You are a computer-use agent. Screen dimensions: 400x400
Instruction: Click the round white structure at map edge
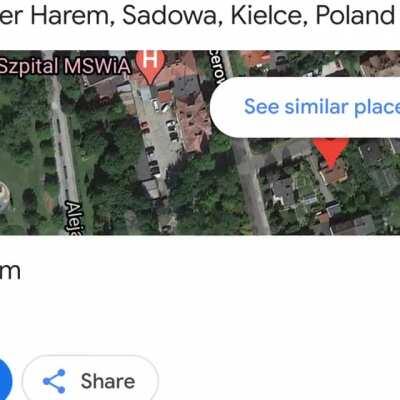coord(4,197)
